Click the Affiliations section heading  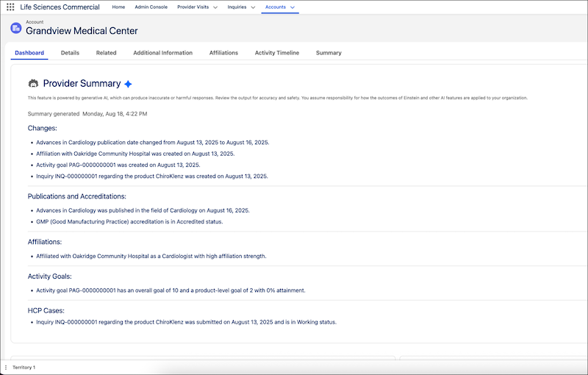coord(45,242)
